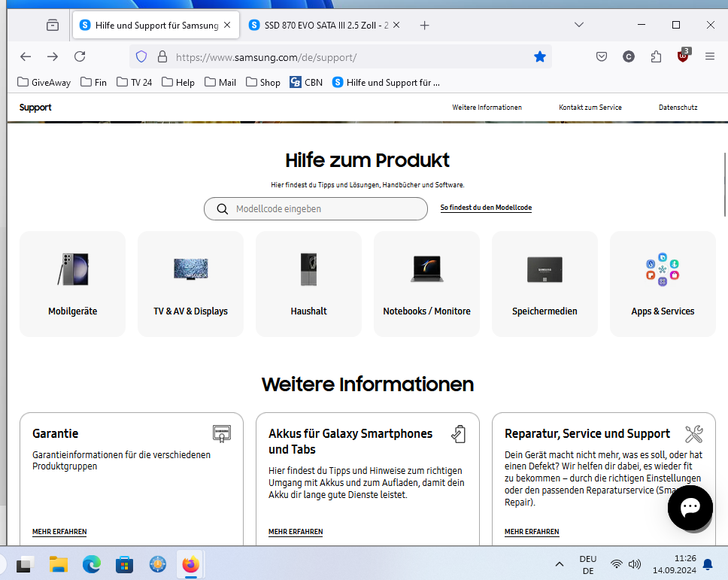
Task: Toggle the blue bookmark star
Action: pyautogui.click(x=539, y=56)
